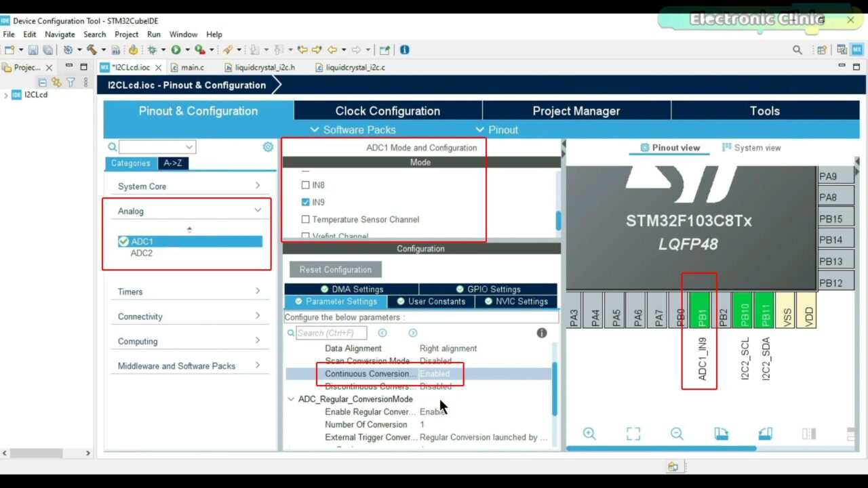The image size is (868, 488).
Task: Click the parameter Search (Ctrl+F) field
Action: point(331,333)
